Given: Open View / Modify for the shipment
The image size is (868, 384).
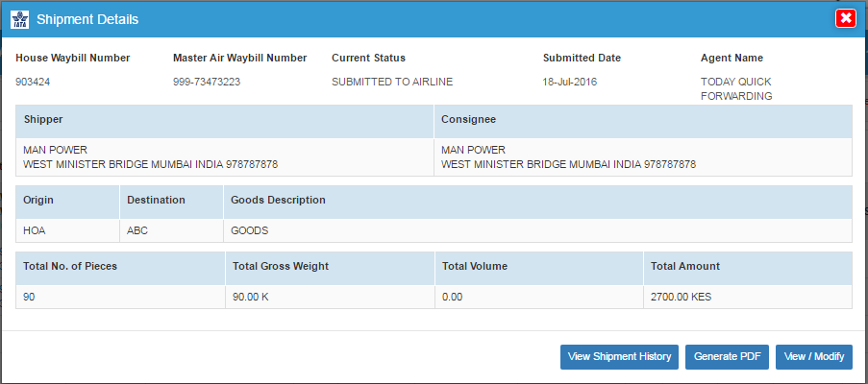Looking at the screenshot, I should (814, 357).
